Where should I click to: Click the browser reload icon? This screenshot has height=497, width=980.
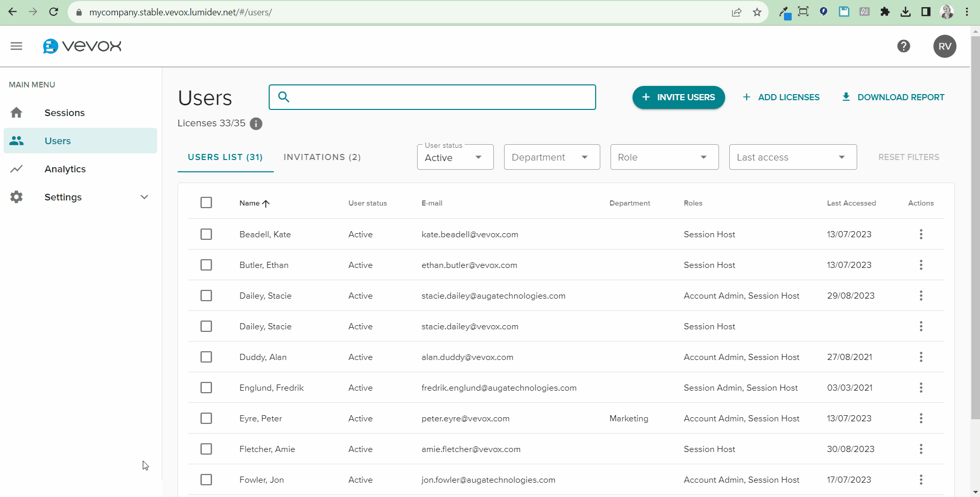54,12
